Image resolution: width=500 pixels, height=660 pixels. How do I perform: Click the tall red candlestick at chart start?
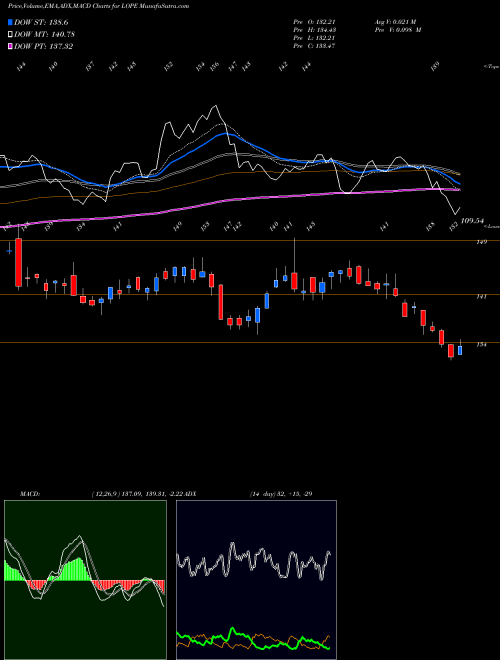[x=18, y=261]
